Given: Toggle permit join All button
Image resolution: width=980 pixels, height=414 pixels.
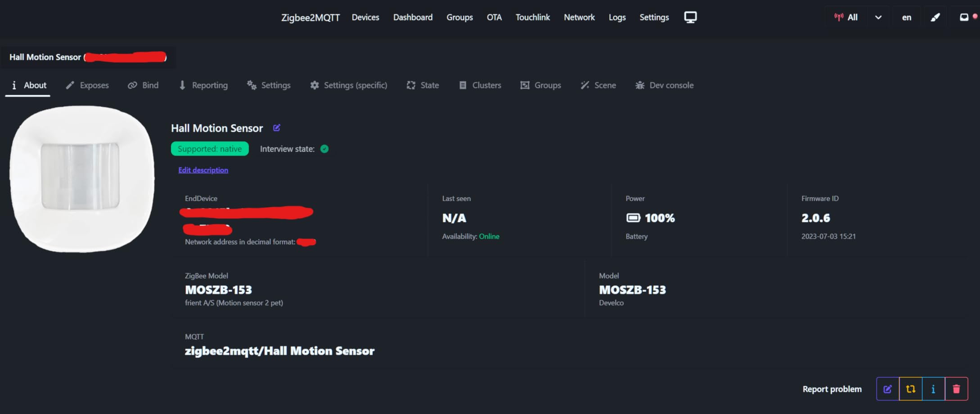Looking at the screenshot, I should coord(846,18).
